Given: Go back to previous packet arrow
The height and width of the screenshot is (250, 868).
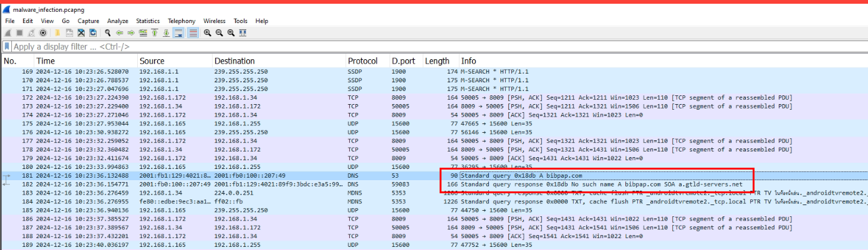Looking at the screenshot, I should 120,32.
